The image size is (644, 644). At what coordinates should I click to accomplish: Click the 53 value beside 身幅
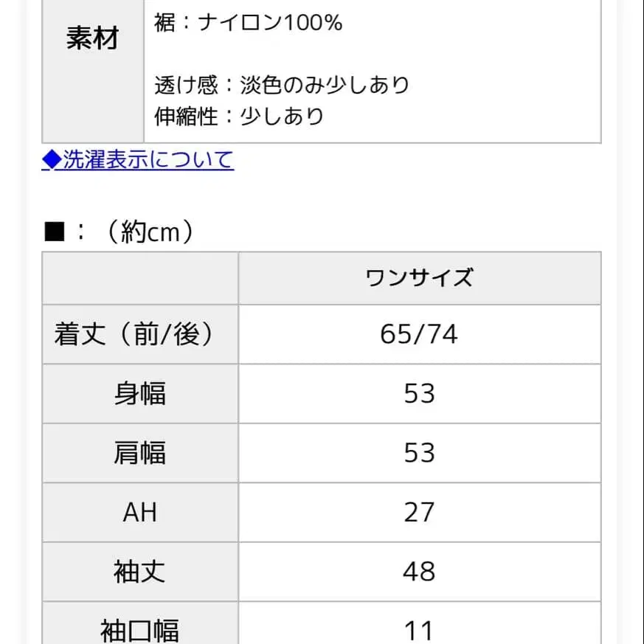point(419,394)
